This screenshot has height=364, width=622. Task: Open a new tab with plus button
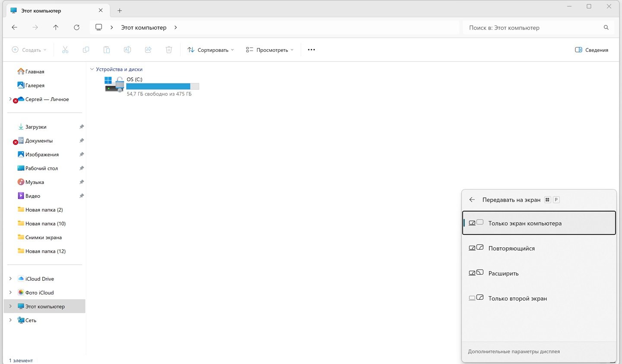[120, 10]
